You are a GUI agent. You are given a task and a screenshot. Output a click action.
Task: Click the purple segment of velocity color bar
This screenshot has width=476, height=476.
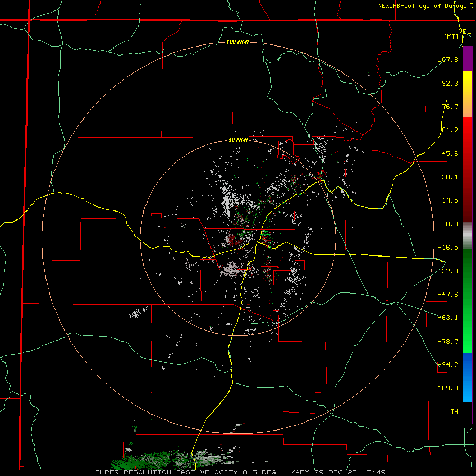pyautogui.click(x=467, y=59)
